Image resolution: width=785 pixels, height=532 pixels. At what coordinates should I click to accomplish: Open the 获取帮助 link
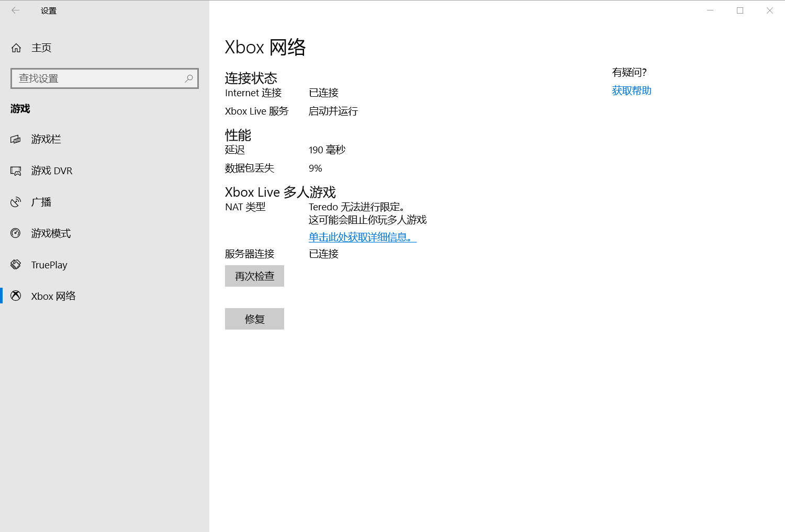[632, 90]
